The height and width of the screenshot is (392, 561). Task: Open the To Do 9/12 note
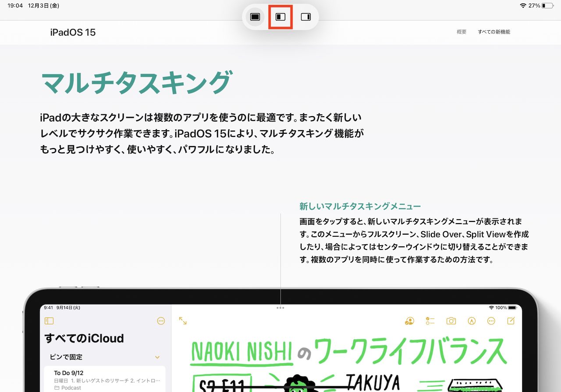click(105, 379)
